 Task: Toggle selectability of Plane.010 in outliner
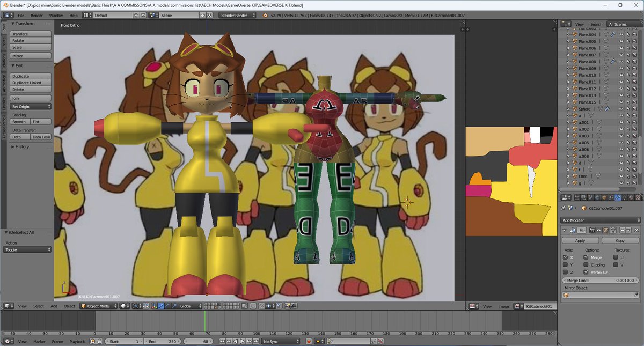coord(627,75)
